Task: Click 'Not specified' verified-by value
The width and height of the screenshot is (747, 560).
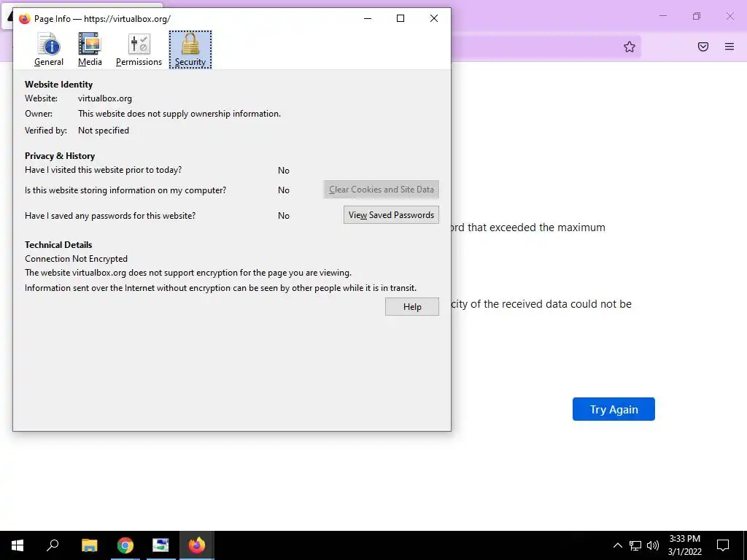Action: coord(104,131)
